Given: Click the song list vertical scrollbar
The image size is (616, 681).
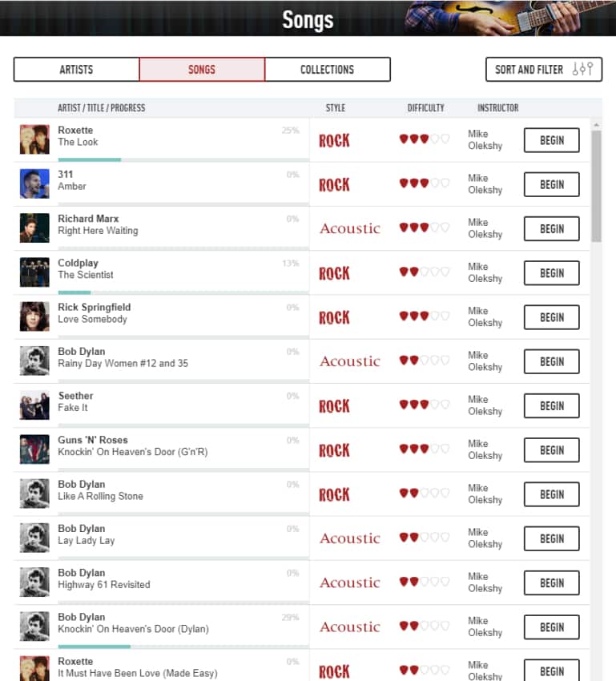Looking at the screenshot, I should pyautogui.click(x=596, y=186).
